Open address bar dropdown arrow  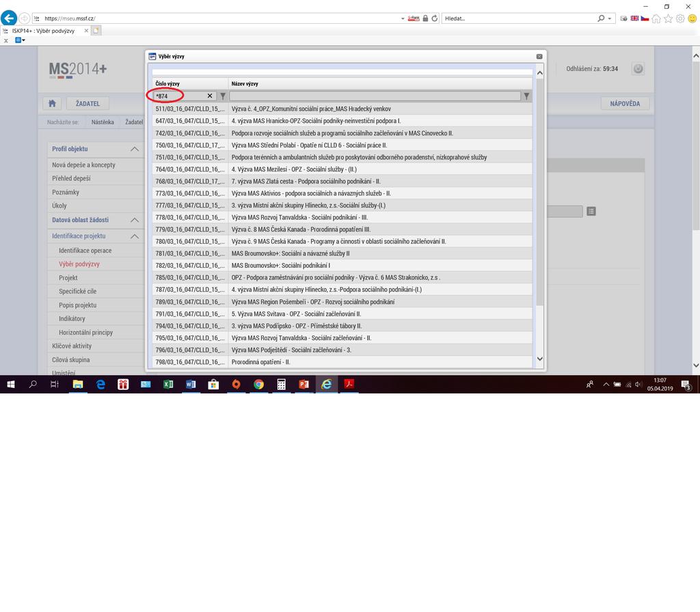(403, 18)
